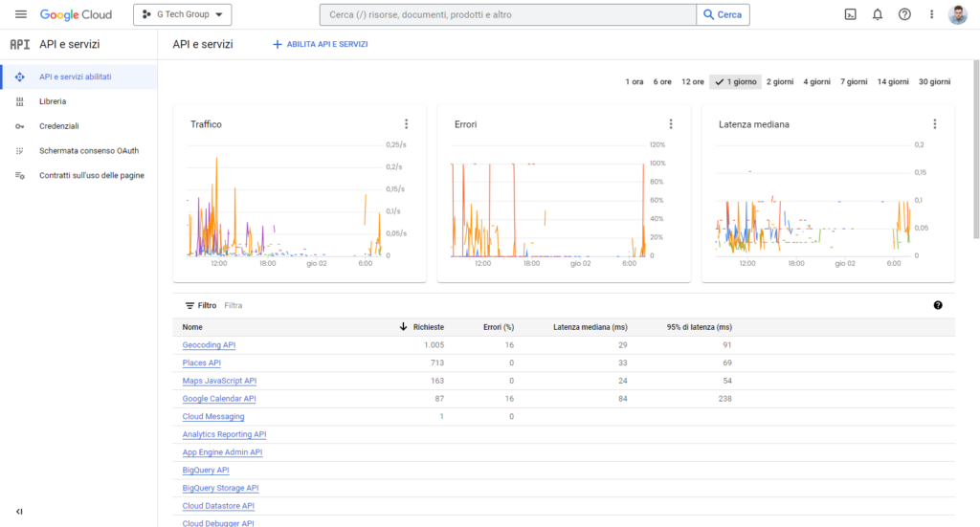The image size is (980, 527).
Task: Open the Geocoding API link
Action: (209, 344)
